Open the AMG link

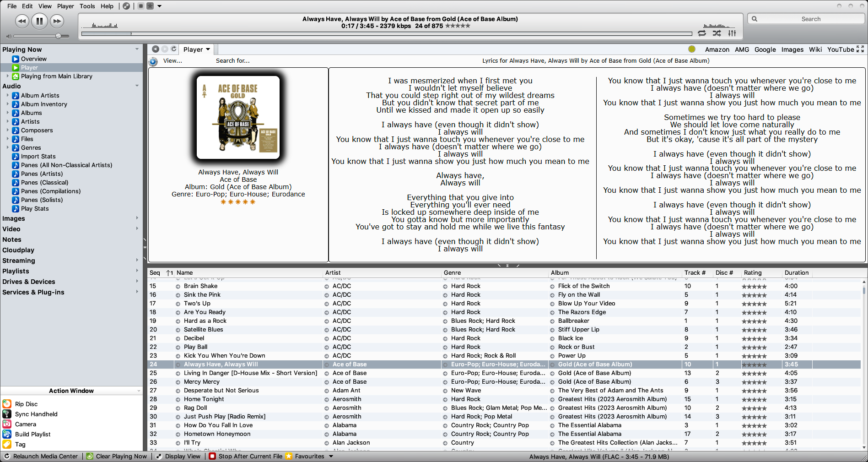tap(742, 49)
